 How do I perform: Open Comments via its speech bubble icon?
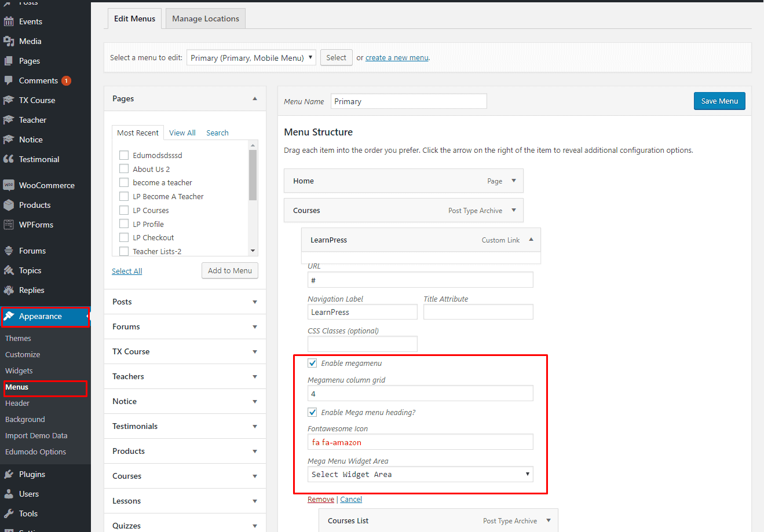coord(9,80)
